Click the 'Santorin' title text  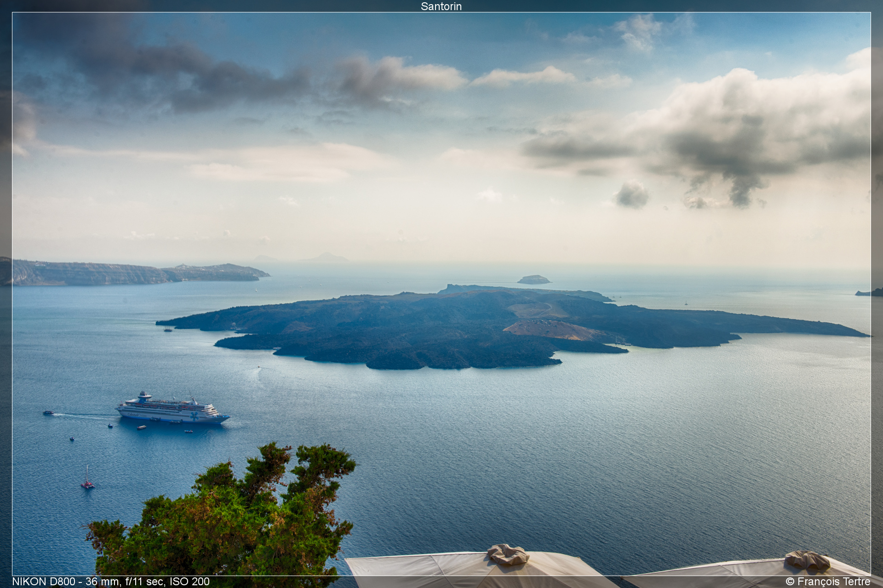(441, 6)
